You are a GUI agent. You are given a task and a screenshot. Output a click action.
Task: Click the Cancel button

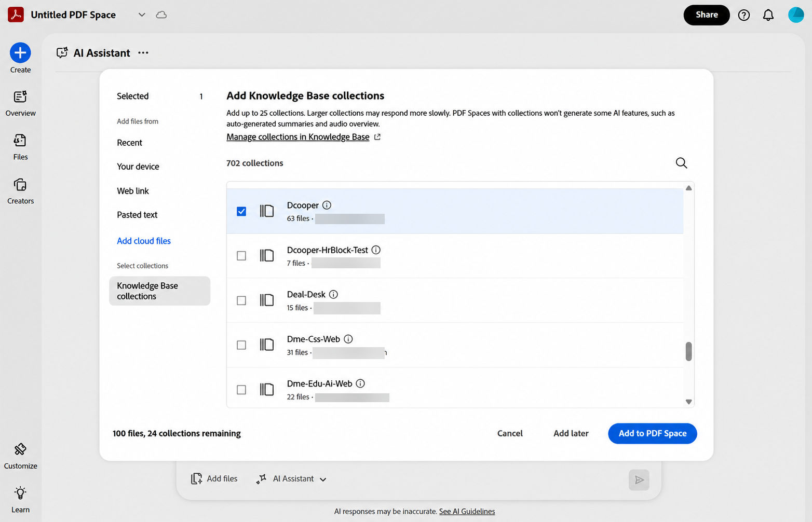point(510,433)
